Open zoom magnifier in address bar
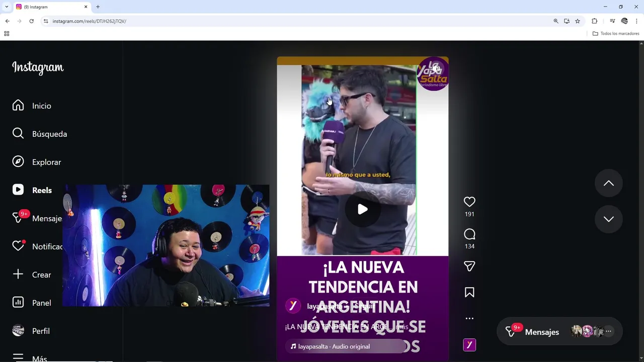 [556, 21]
